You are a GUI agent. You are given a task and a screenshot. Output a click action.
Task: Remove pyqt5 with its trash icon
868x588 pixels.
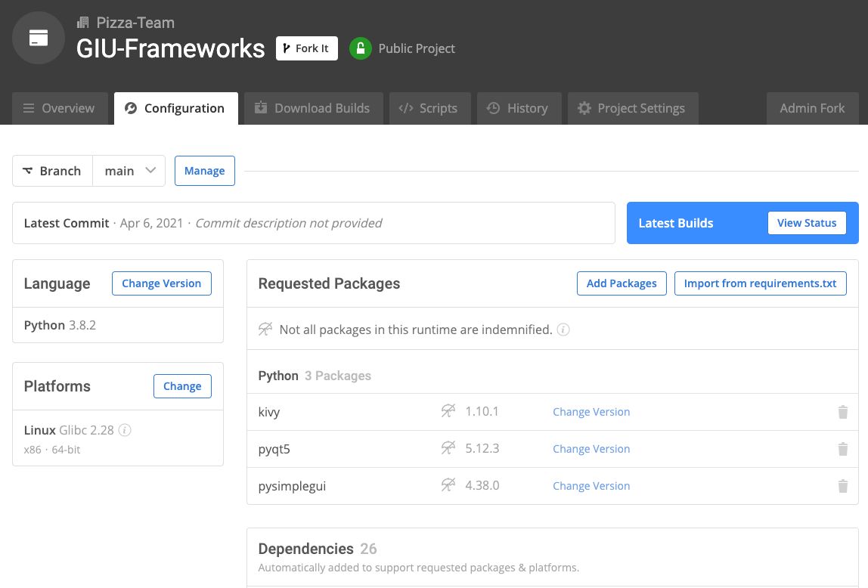(842, 449)
